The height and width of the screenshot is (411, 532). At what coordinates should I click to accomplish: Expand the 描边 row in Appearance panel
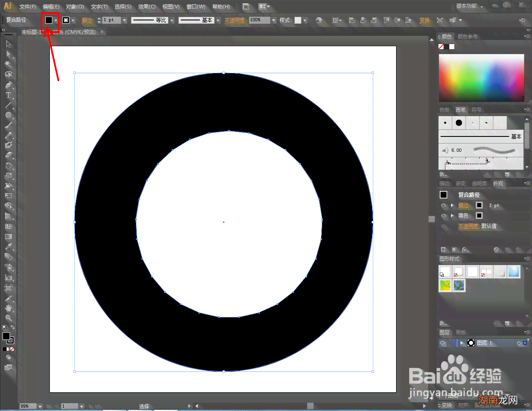coord(452,205)
